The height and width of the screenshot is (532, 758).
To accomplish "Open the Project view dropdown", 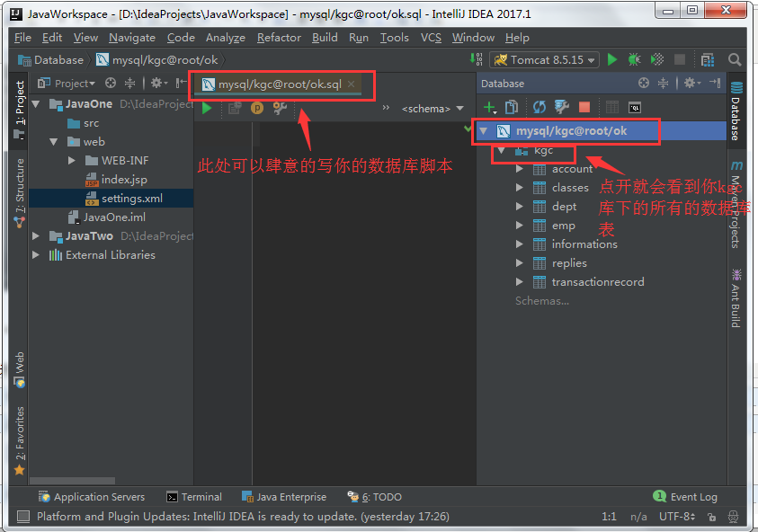I will [x=75, y=83].
